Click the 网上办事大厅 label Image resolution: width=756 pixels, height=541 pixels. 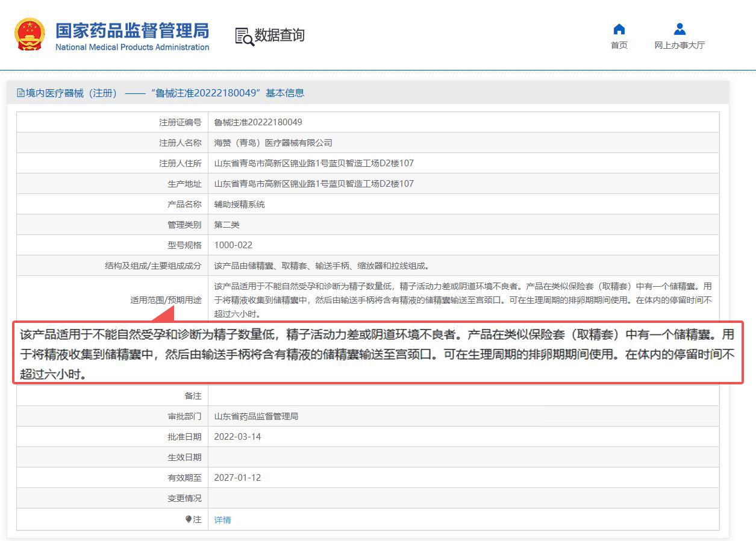click(x=679, y=45)
